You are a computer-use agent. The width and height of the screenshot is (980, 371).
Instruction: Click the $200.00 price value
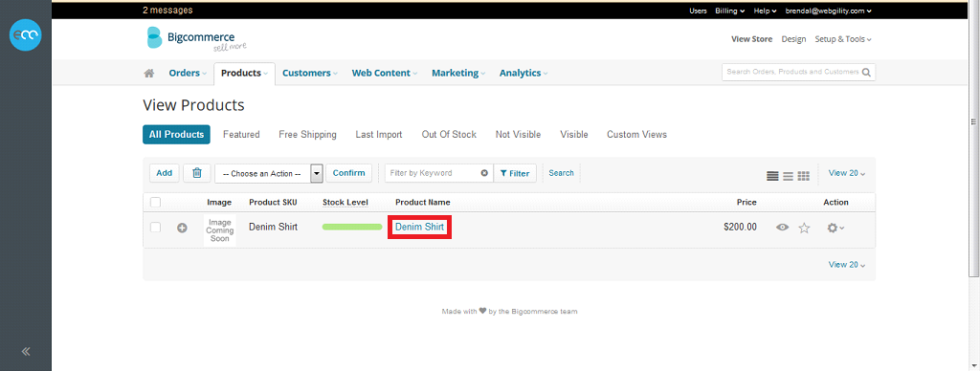[x=740, y=228]
